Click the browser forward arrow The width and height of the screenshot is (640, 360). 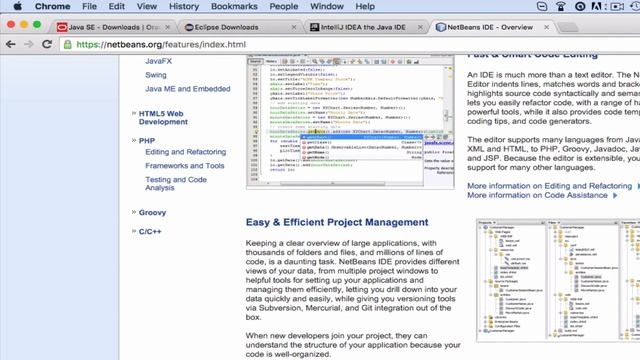click(29, 44)
